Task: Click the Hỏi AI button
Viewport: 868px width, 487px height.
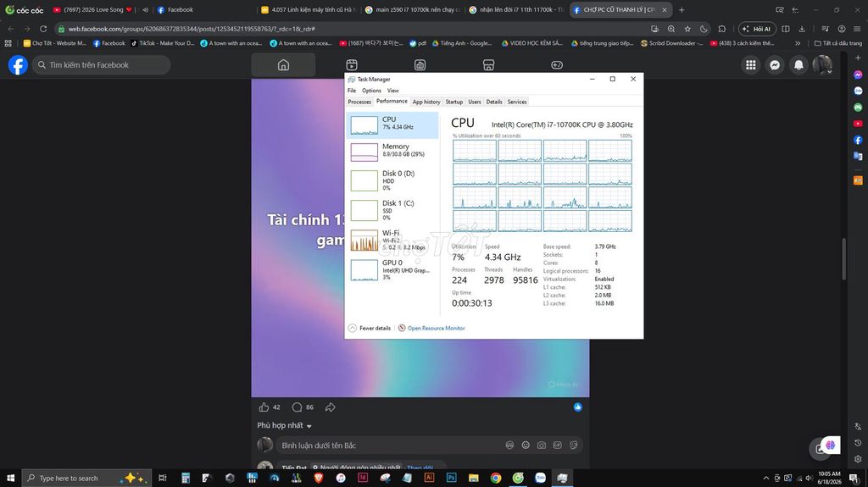Action: point(757,29)
